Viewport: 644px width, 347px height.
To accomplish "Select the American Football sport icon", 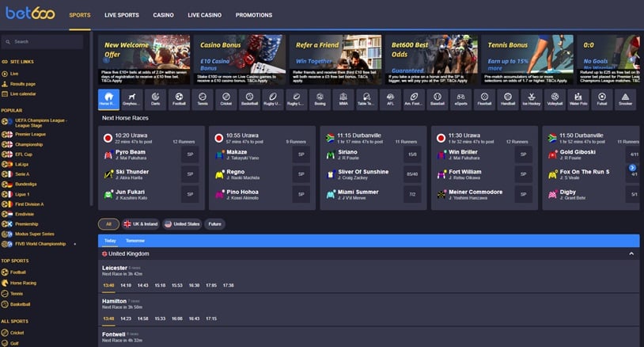I will 414,99.
